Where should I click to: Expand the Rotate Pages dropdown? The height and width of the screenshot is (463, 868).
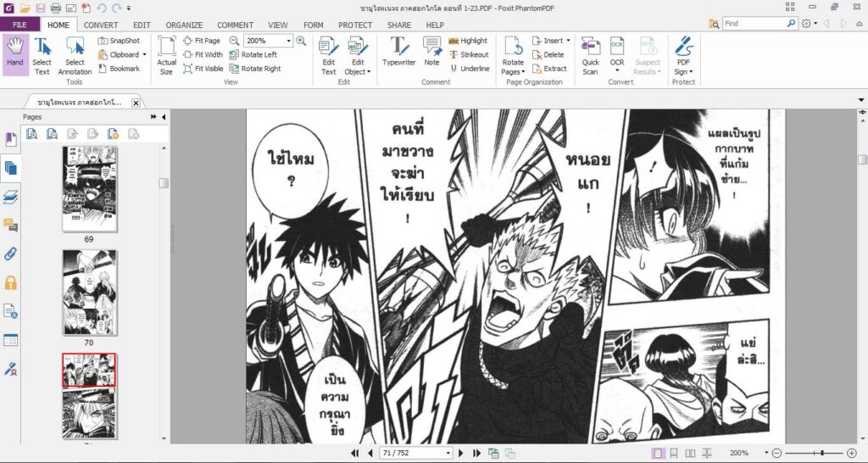coord(524,72)
